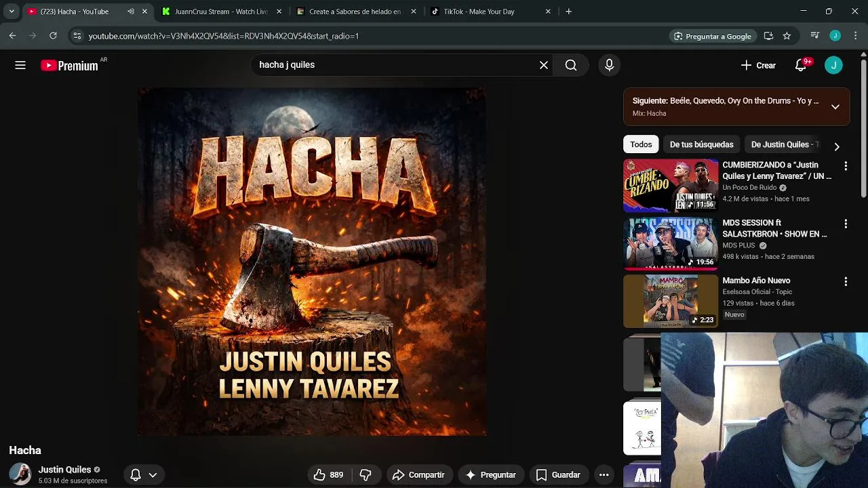
Task: Open the Chrome three-dot menu
Action: pyautogui.click(x=855, y=36)
